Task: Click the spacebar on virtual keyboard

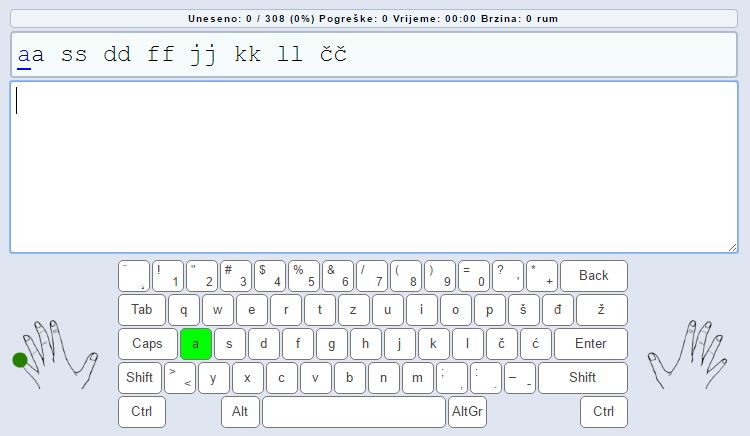Action: point(354,412)
